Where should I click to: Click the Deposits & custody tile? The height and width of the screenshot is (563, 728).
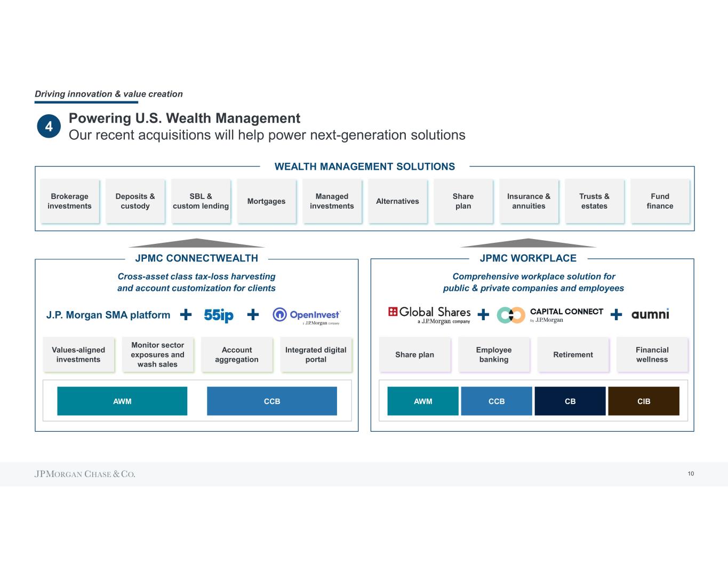[135, 201]
